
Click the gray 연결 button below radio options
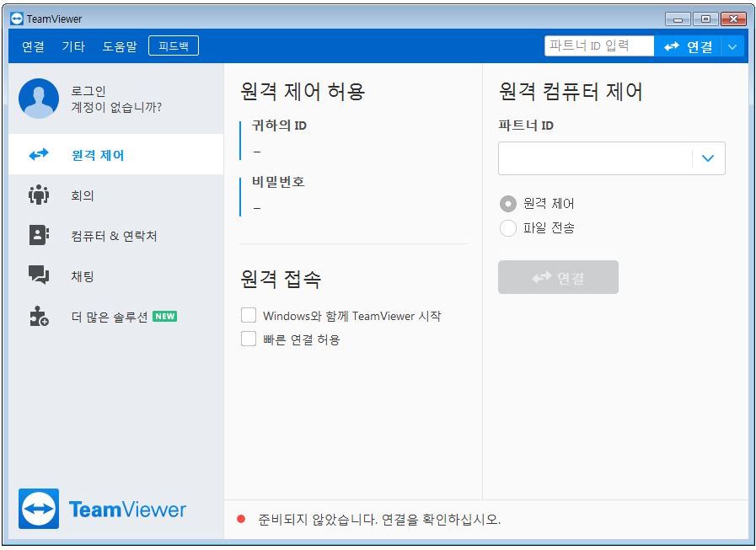(x=558, y=277)
